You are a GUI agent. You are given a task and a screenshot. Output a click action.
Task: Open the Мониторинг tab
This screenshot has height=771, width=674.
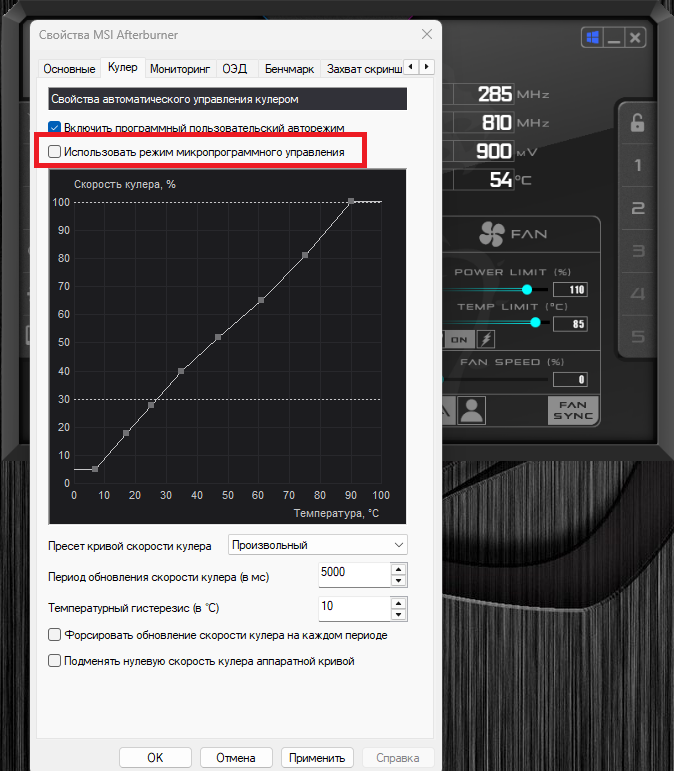(x=180, y=69)
